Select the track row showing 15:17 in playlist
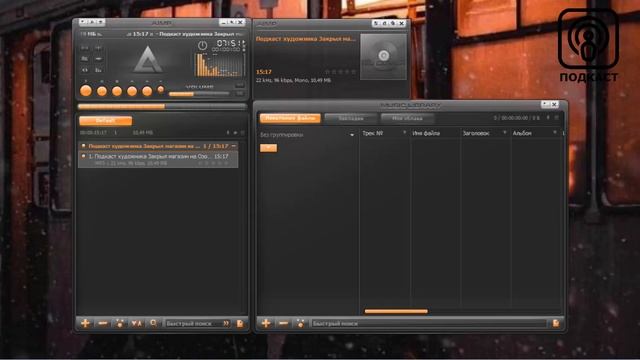Image resolution: width=640 pixels, height=360 pixels. pyautogui.click(x=158, y=160)
